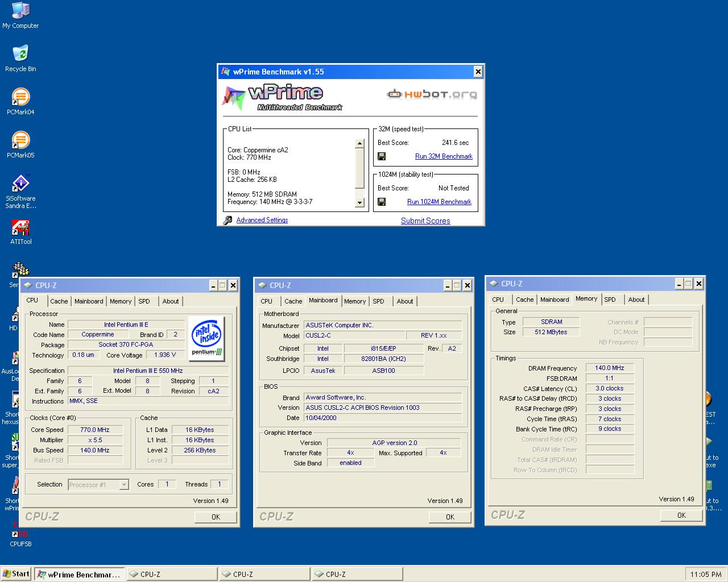Open the Windows Start menu

pos(16,573)
